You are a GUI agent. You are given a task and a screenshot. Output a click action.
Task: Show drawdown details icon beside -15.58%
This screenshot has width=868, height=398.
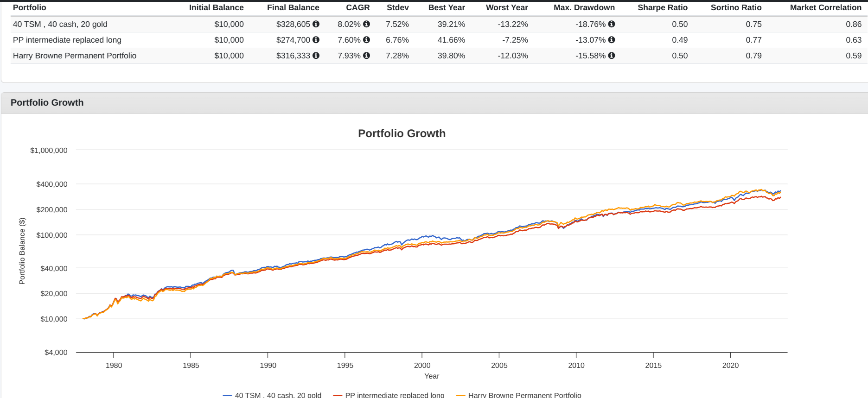pos(612,56)
